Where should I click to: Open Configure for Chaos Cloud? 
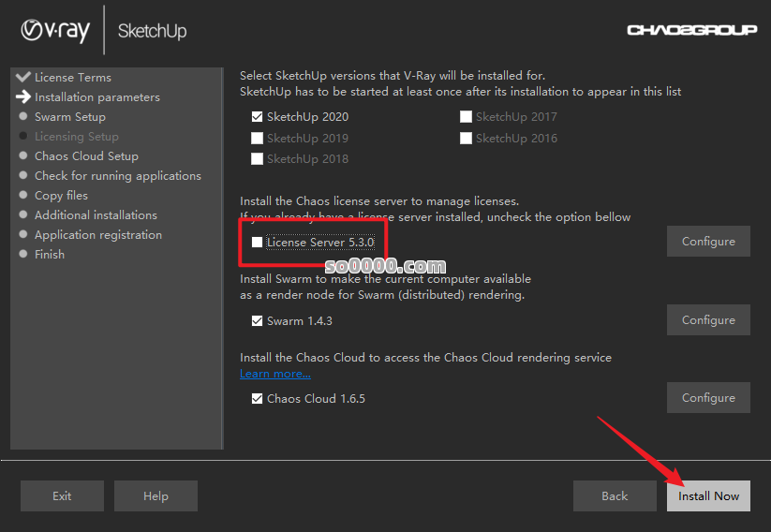click(x=708, y=398)
